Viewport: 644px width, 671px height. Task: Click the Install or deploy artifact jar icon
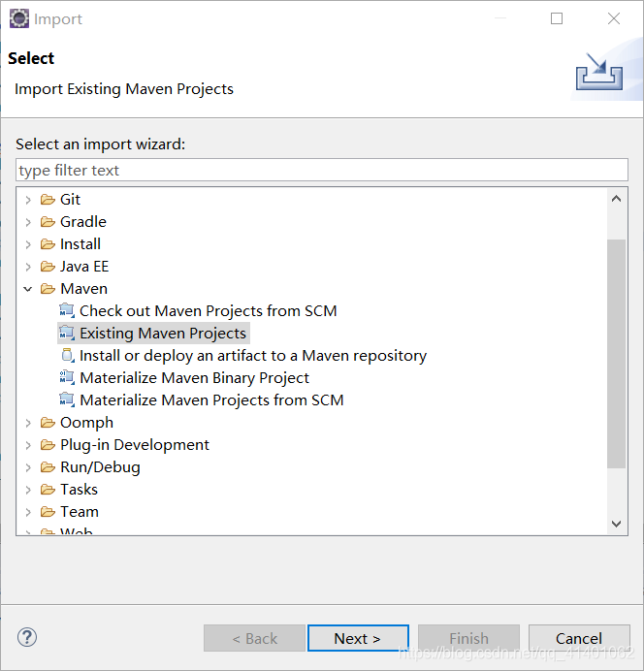(68, 355)
